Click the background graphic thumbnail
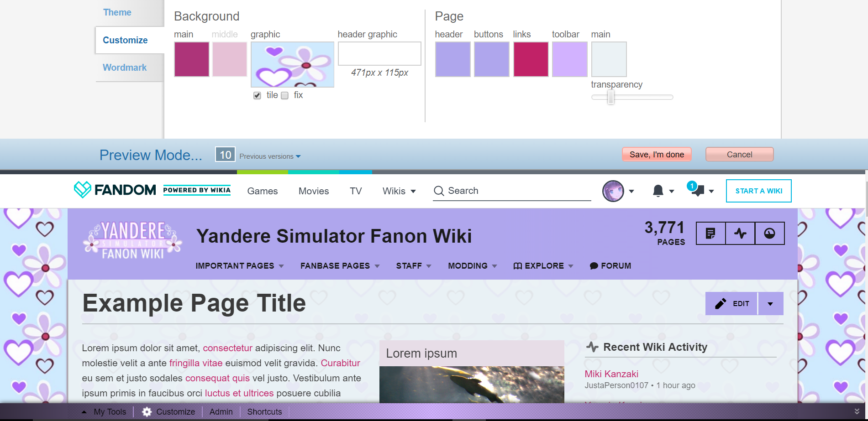 292,64
